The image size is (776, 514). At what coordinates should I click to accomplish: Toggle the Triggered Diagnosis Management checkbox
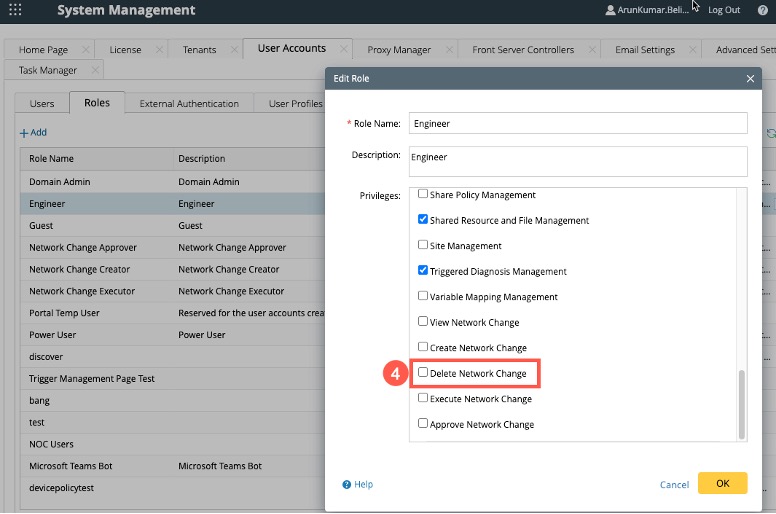(x=423, y=271)
